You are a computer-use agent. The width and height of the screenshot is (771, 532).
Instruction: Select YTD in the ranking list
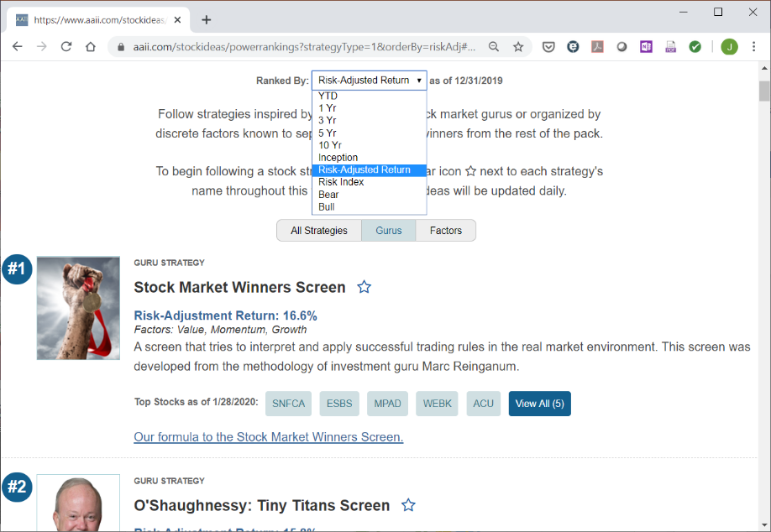[x=370, y=96]
